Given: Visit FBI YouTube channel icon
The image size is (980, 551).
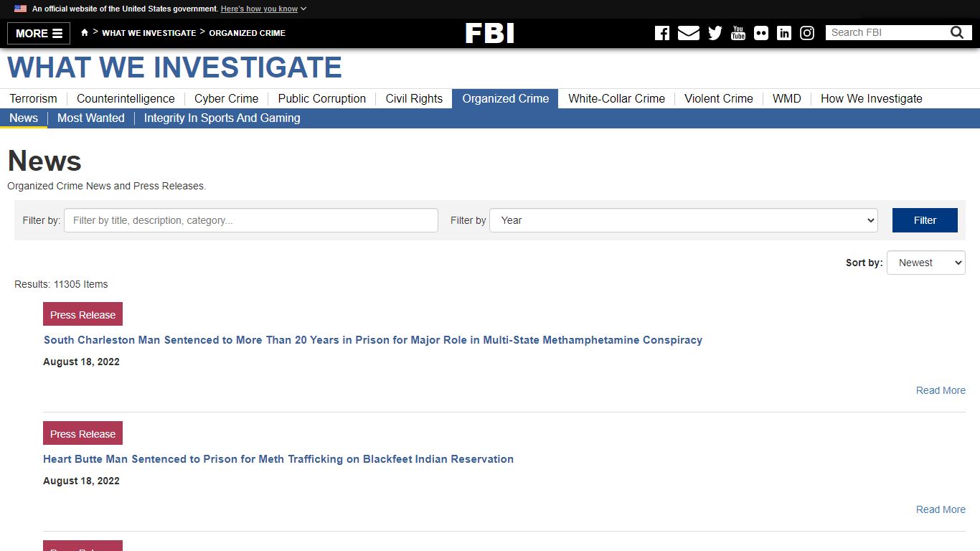Looking at the screenshot, I should 738,33.
